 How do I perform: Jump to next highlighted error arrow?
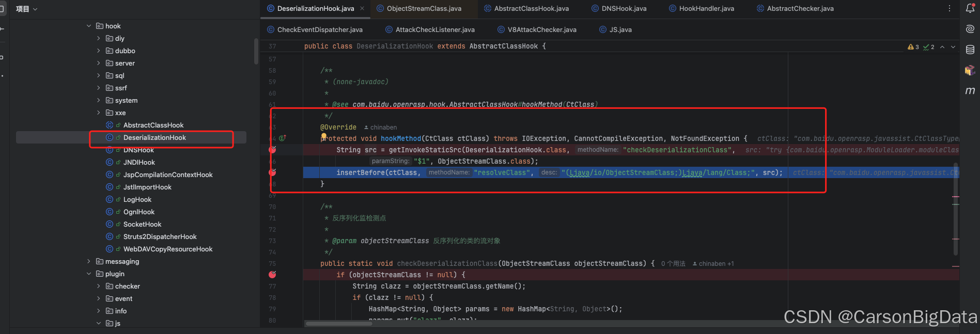coord(953,47)
